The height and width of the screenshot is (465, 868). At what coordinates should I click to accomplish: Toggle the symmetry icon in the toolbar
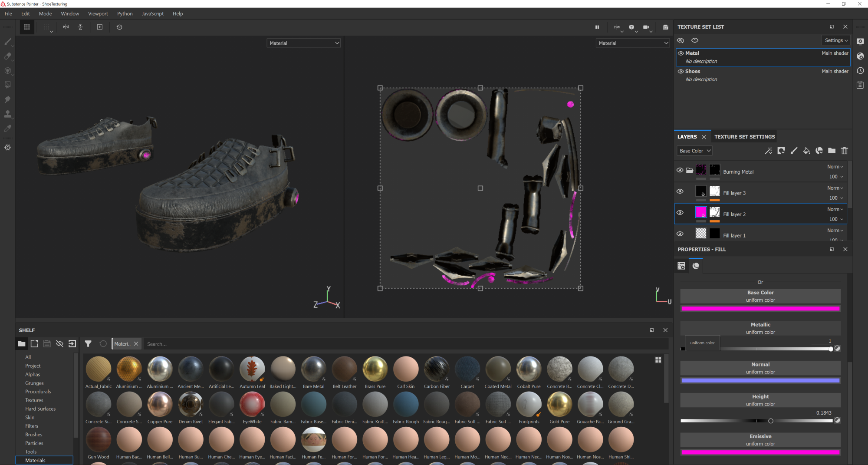click(66, 27)
